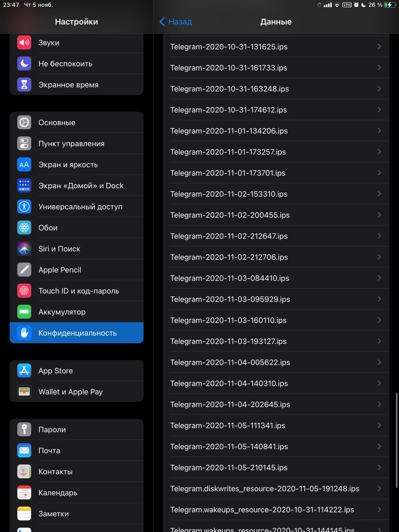
Task: Tap the Notes (Заметки) icon
Action: coord(24,514)
